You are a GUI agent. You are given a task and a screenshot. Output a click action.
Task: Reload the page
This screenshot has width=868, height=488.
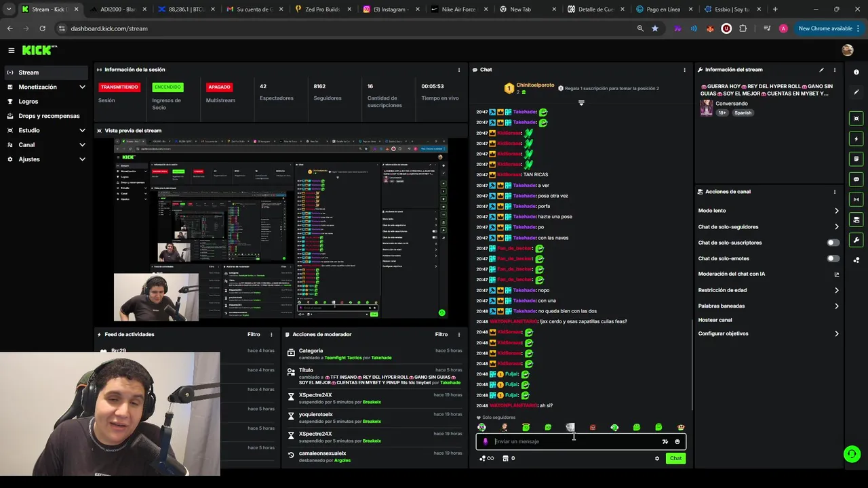coord(42,28)
